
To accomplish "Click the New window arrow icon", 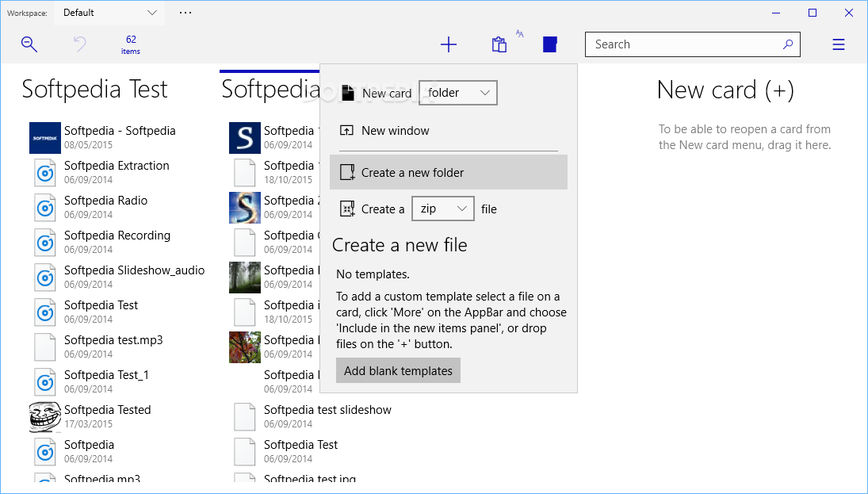I will coord(346,131).
